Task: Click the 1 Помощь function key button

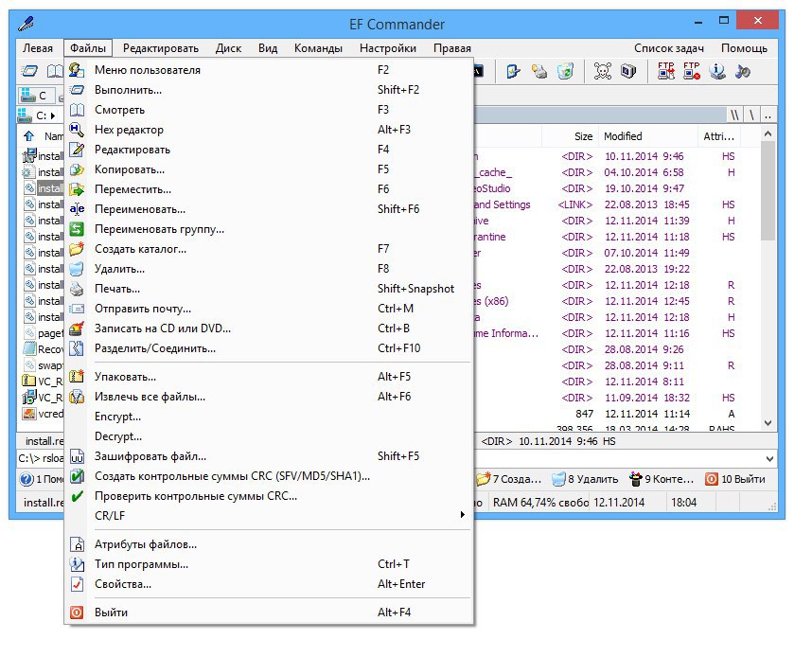Action: (43, 479)
